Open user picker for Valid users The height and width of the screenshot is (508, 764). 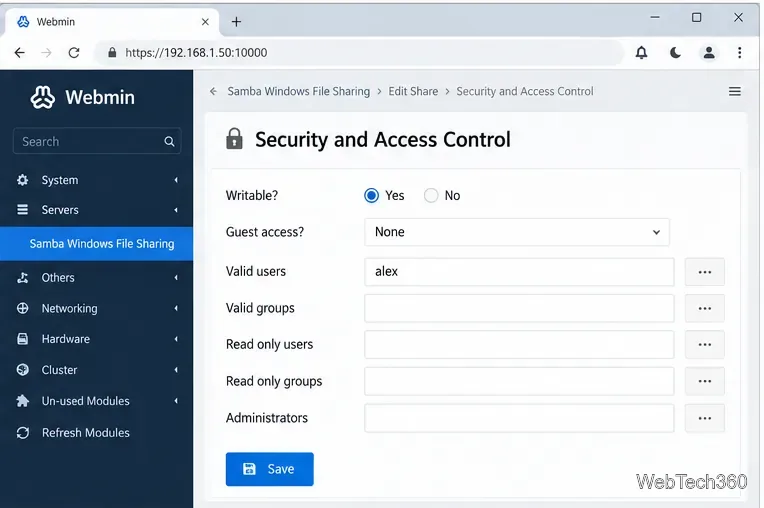click(705, 272)
